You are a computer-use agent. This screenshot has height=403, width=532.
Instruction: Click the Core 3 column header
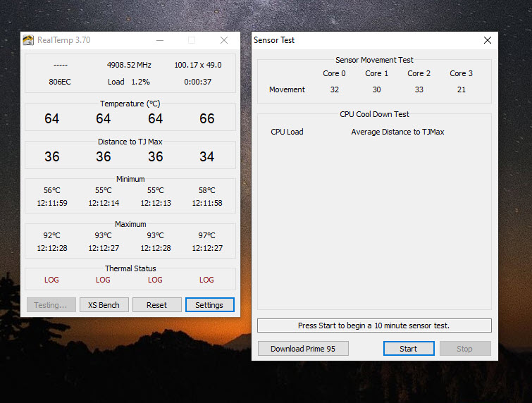point(461,73)
